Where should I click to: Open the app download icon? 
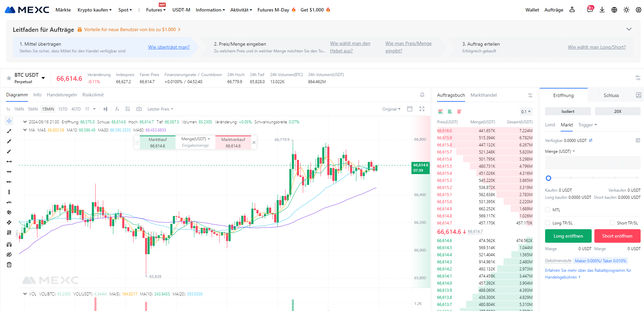click(x=602, y=9)
